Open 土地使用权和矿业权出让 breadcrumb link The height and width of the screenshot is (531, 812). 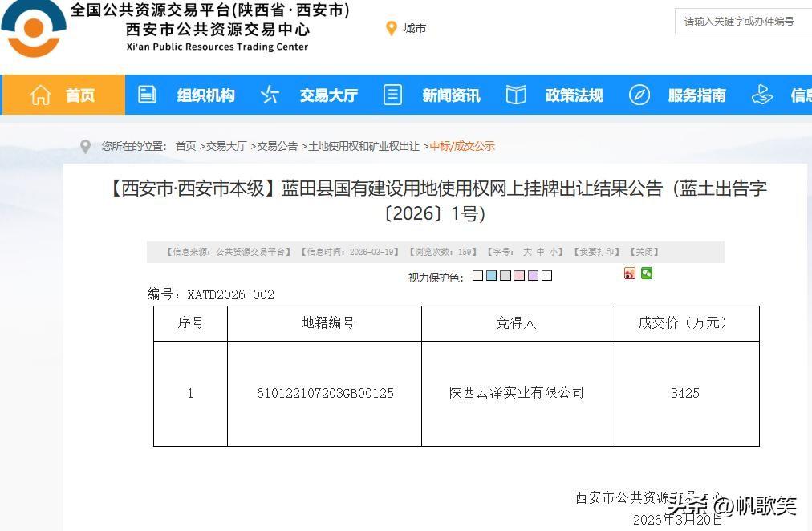pos(363,147)
